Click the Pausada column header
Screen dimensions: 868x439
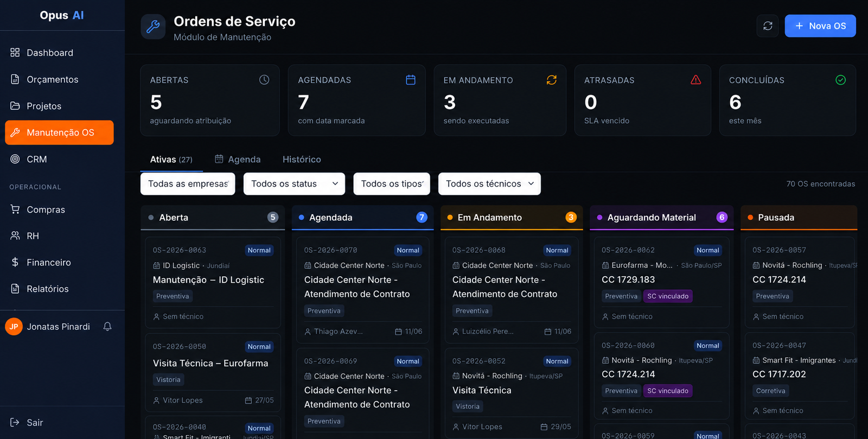[x=799, y=218]
